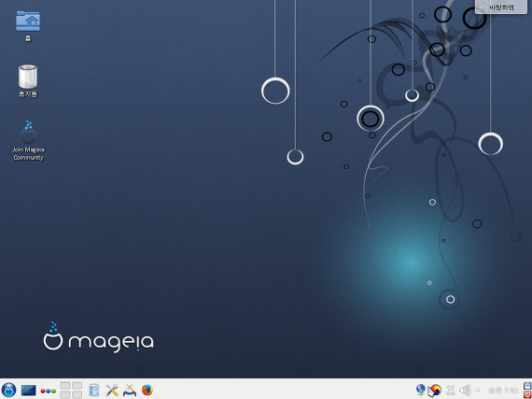The height and width of the screenshot is (399, 532).
Task: Open the Klipper clipboard scissors icon
Action: pyautogui.click(x=450, y=391)
